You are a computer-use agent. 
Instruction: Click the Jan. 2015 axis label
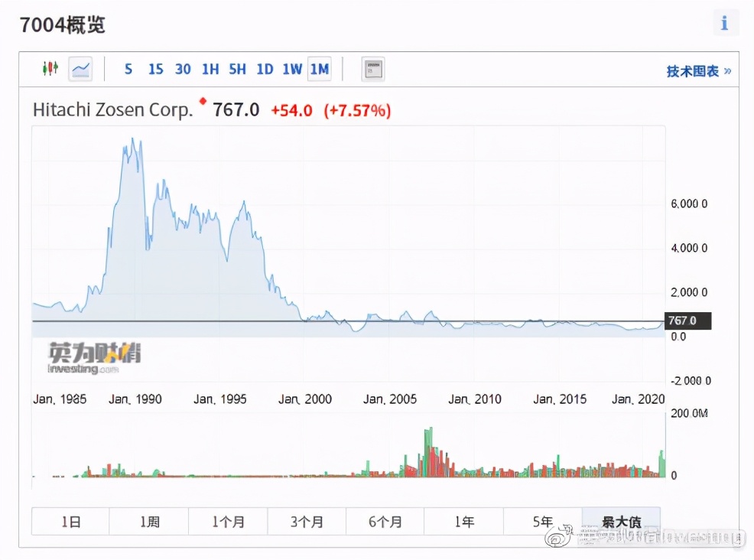560,399
